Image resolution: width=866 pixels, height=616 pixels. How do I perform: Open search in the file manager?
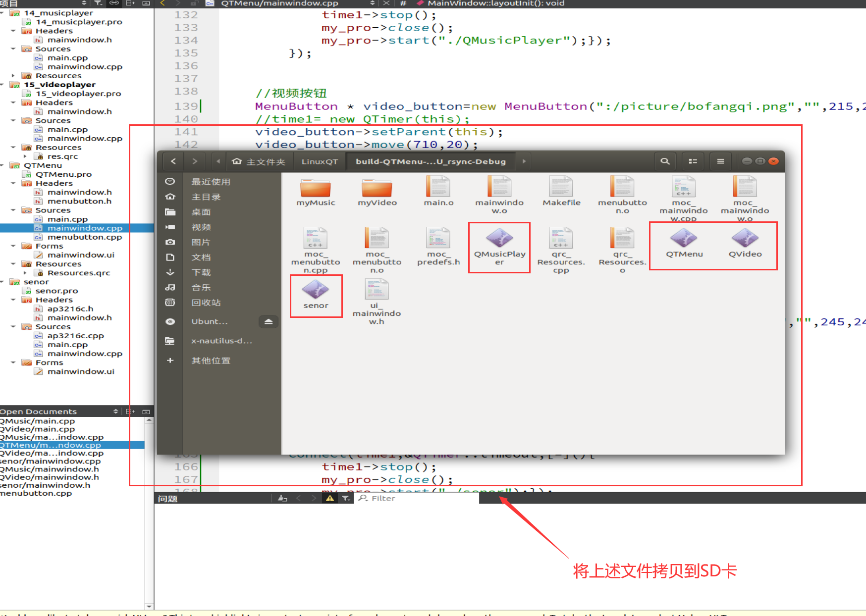(x=665, y=161)
